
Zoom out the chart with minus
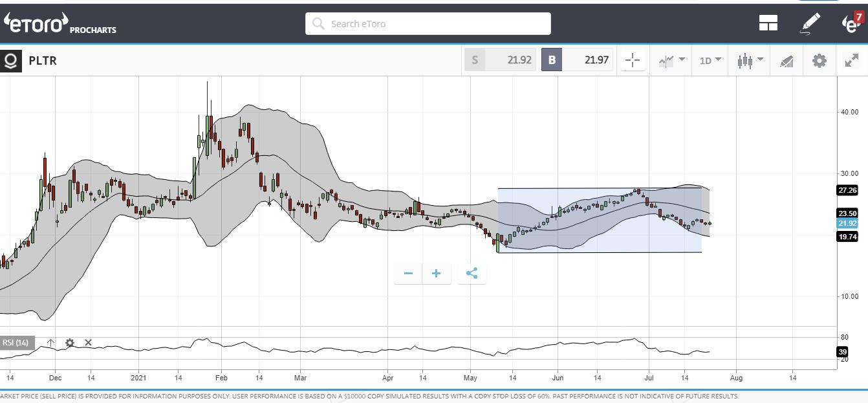(x=408, y=274)
